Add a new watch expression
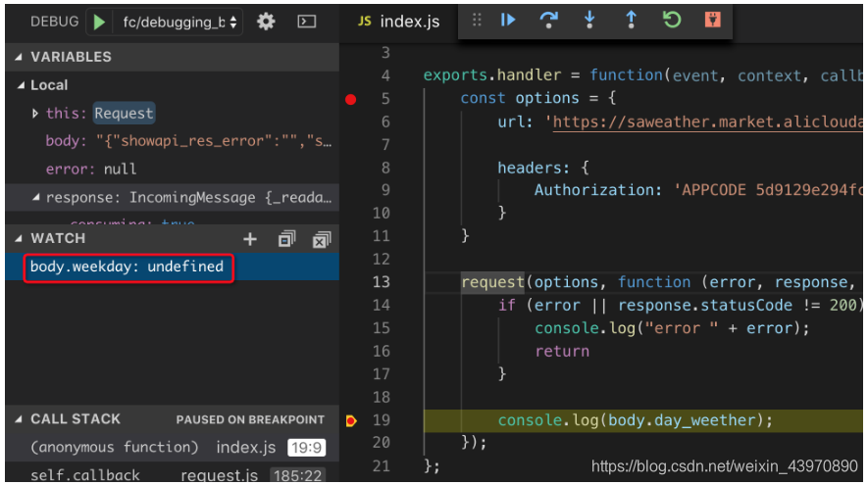 [x=250, y=239]
